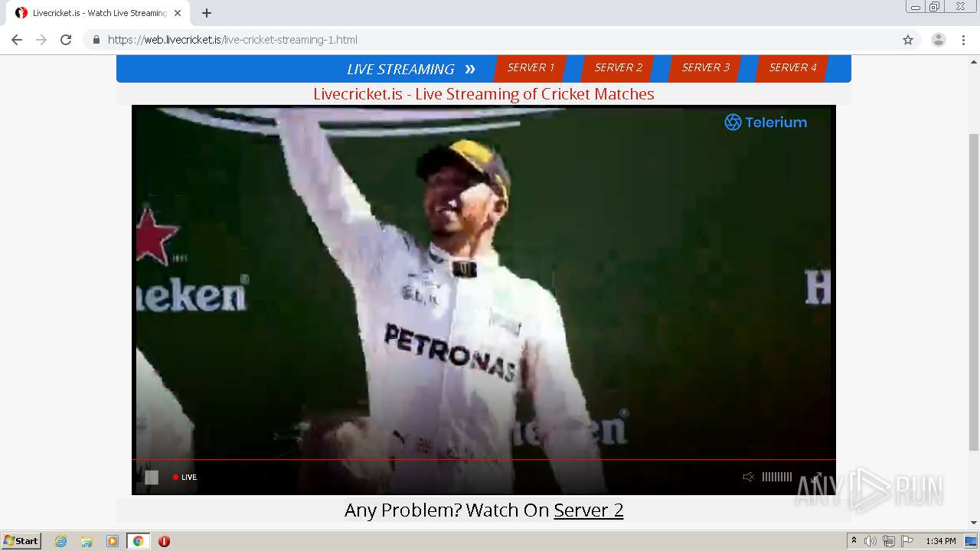Reload the current page

click(x=66, y=40)
